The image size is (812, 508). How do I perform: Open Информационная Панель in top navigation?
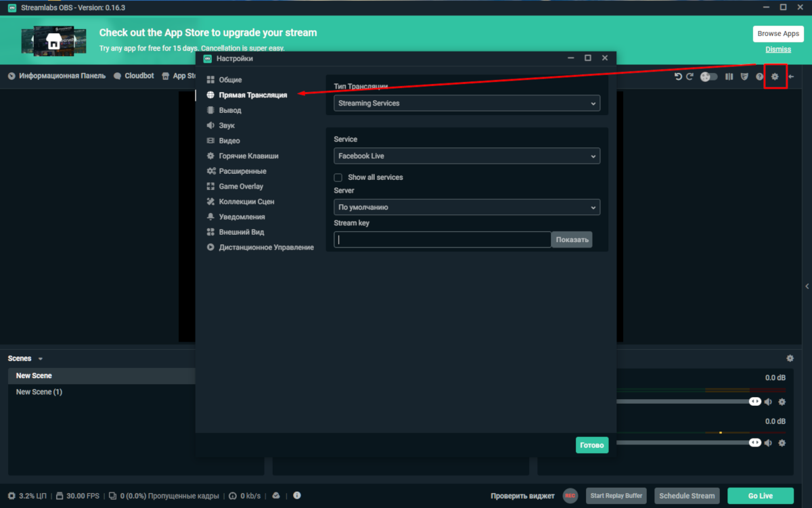(57, 76)
